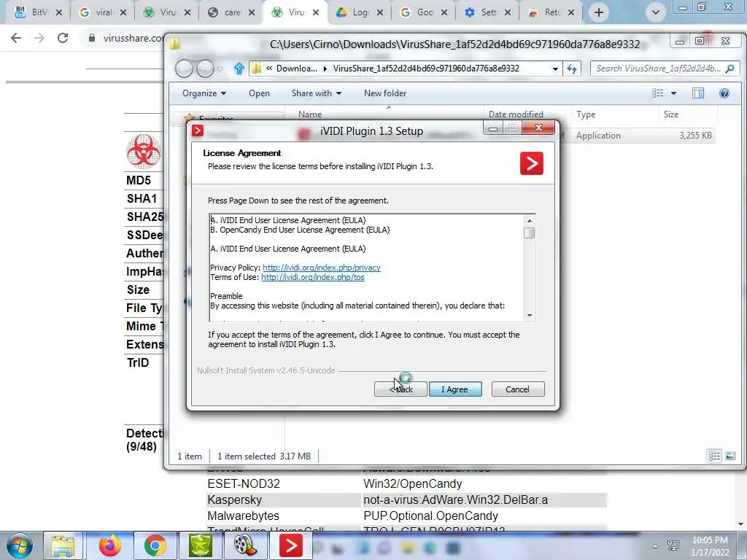Switch to the care browser tab
Screen dimensions: 747x560
[x=231, y=12]
